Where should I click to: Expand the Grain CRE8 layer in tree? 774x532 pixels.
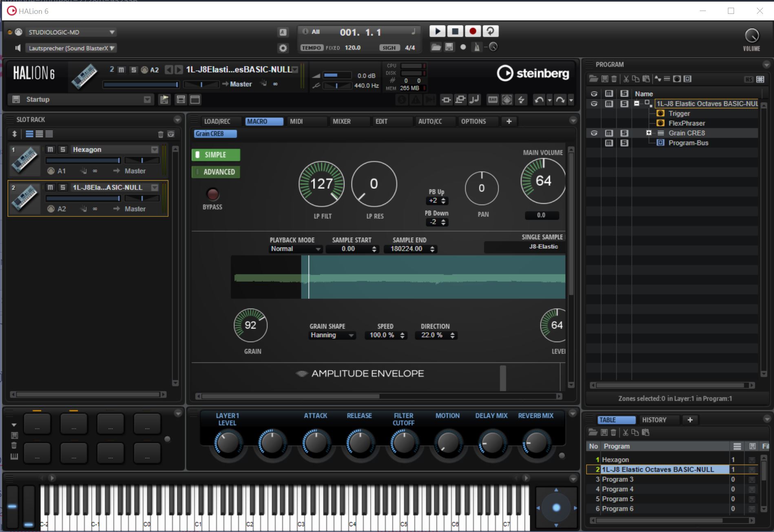click(648, 133)
